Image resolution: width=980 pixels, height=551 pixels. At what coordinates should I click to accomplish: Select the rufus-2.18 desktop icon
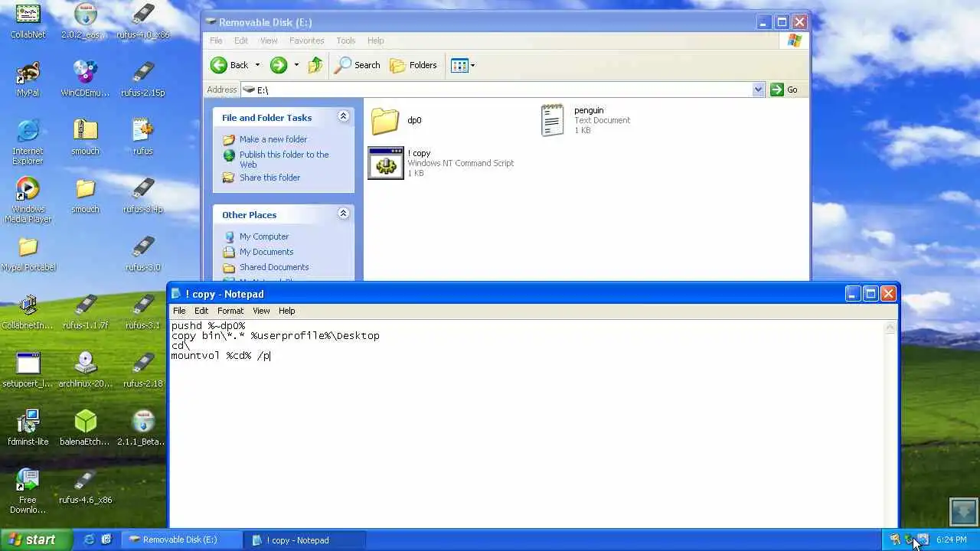pyautogui.click(x=143, y=370)
